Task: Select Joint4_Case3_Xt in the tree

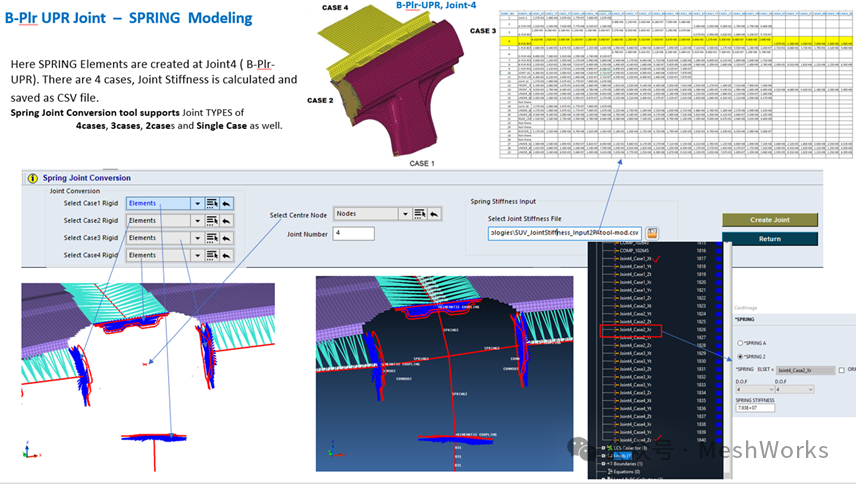Action: 635,353
